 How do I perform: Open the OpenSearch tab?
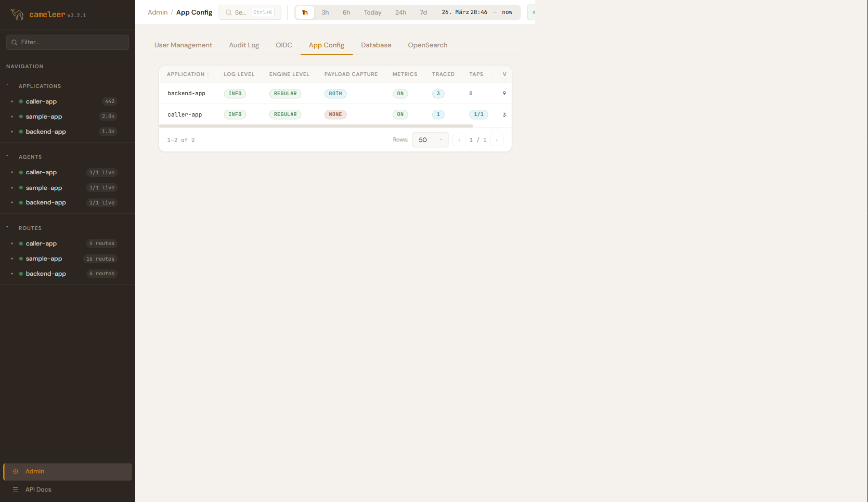coord(427,45)
